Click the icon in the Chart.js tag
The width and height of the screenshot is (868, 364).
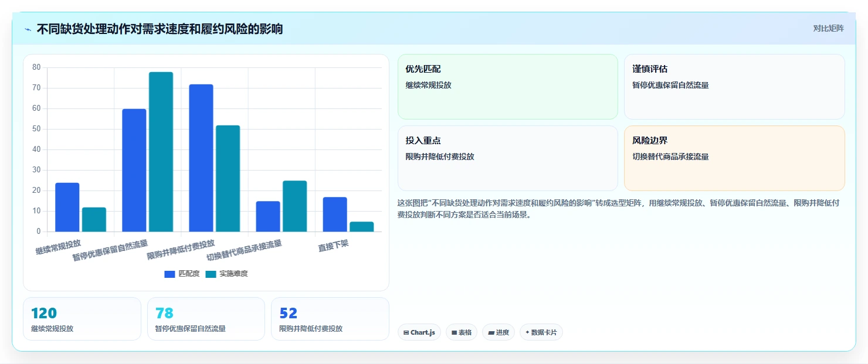tap(406, 332)
